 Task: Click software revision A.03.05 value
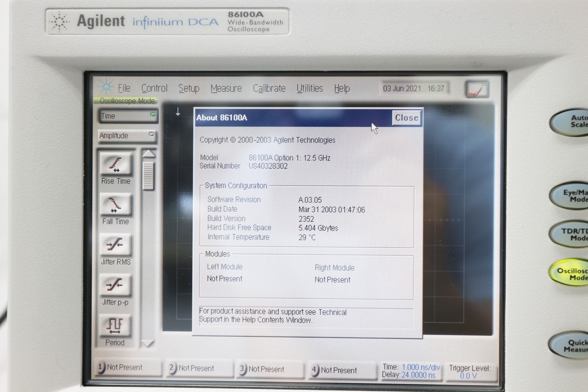(x=310, y=200)
